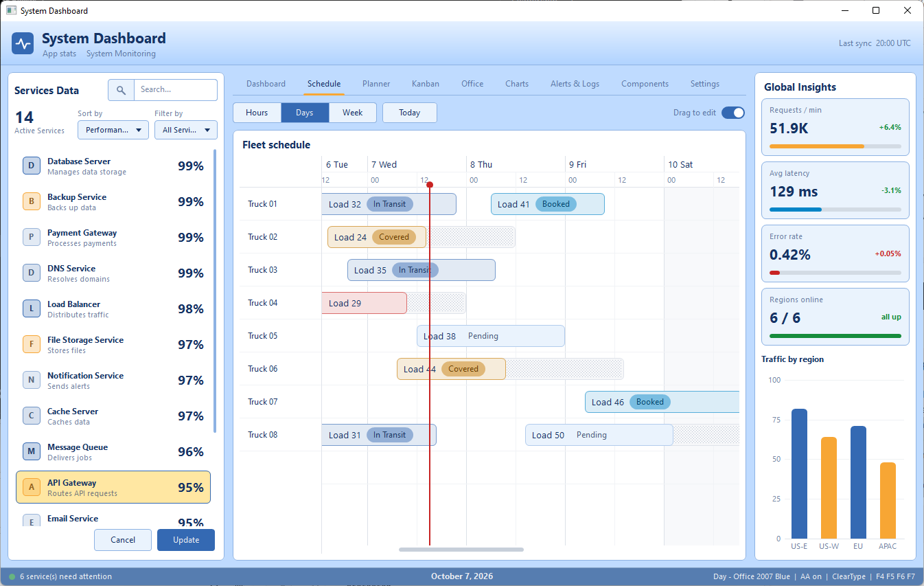Click the File Storage Service F badge
The image size is (924, 586).
(x=32, y=344)
